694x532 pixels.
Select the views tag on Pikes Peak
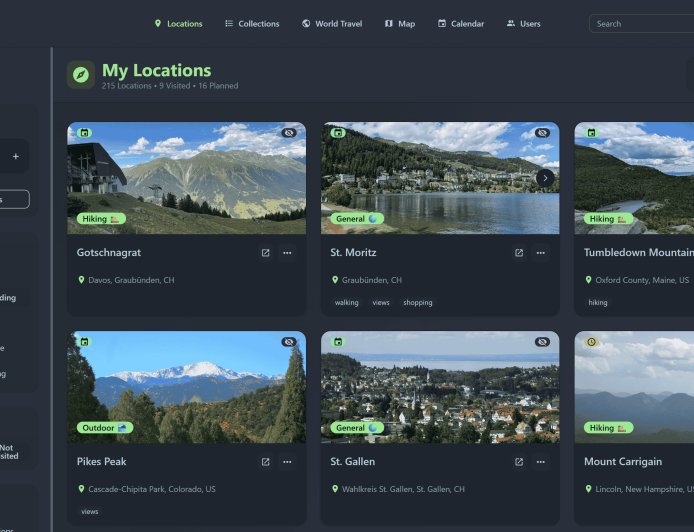[x=90, y=512]
